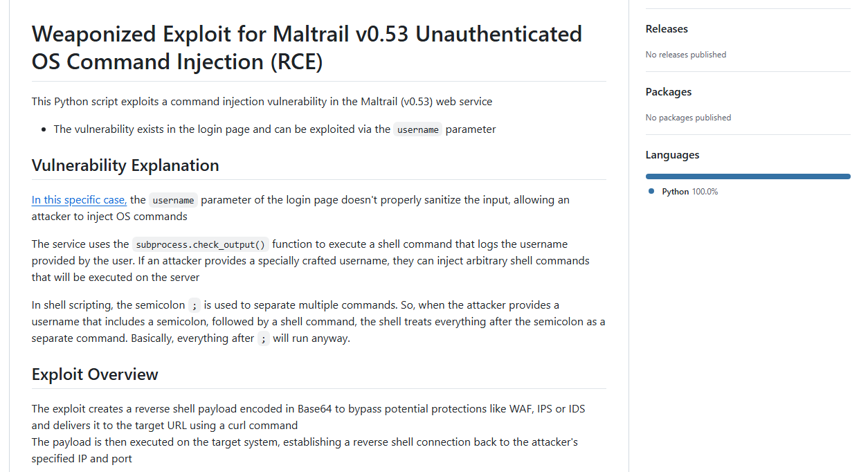
Task: Click the "This Python script exploits" intro sentence
Action: (262, 102)
